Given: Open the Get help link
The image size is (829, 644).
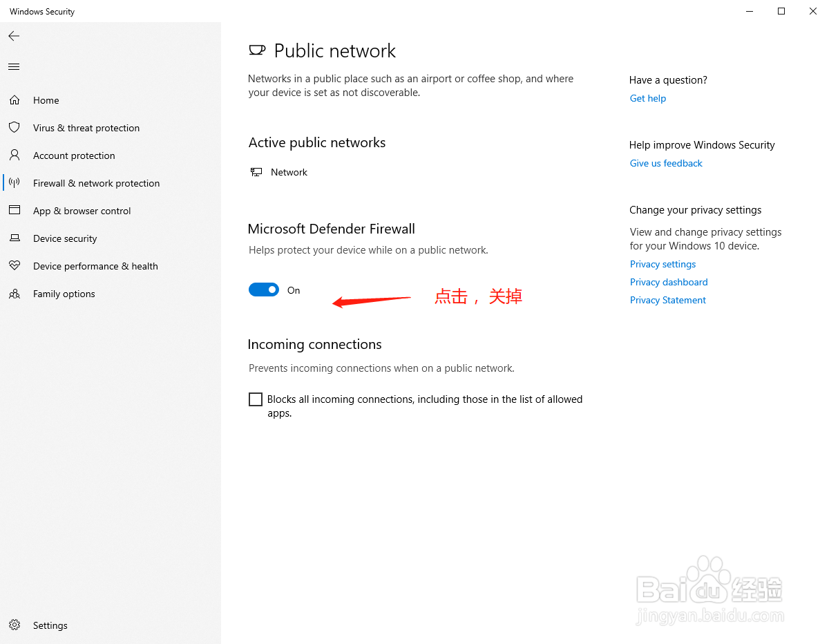Looking at the screenshot, I should 648,98.
